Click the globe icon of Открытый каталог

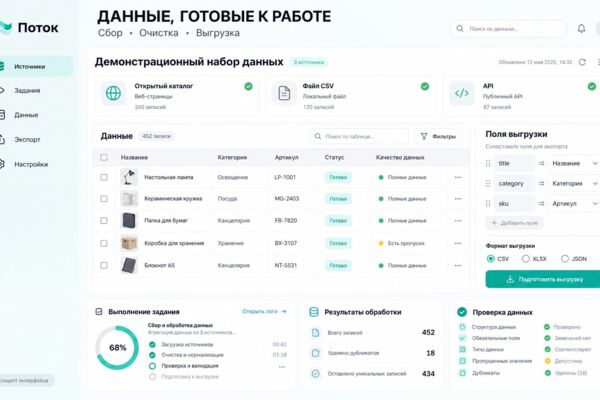[113, 93]
